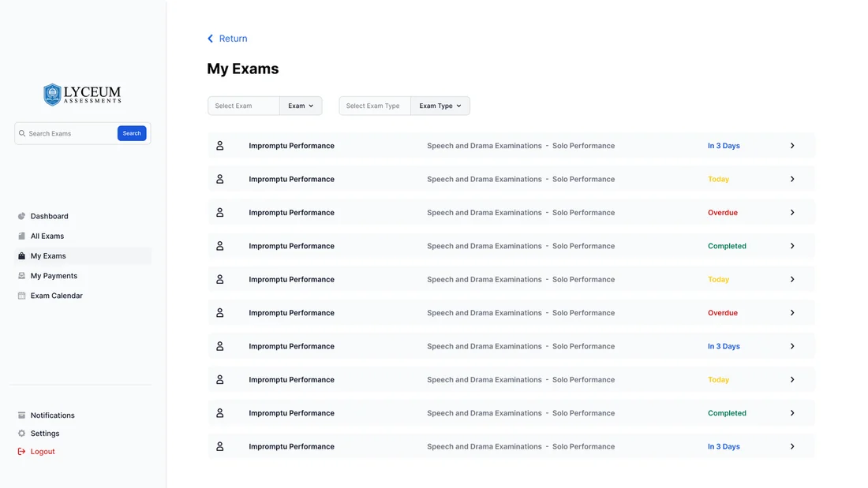Click the blue Search button
This screenshot has height=488, width=868.
click(x=132, y=133)
